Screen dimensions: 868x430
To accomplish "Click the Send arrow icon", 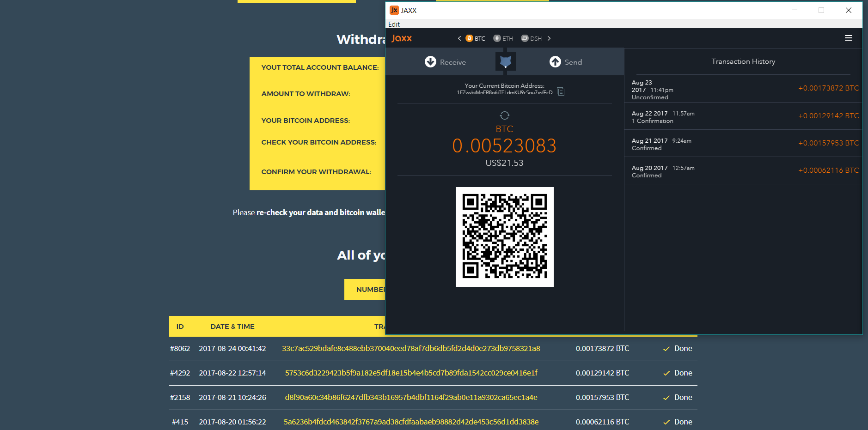I will pos(555,61).
